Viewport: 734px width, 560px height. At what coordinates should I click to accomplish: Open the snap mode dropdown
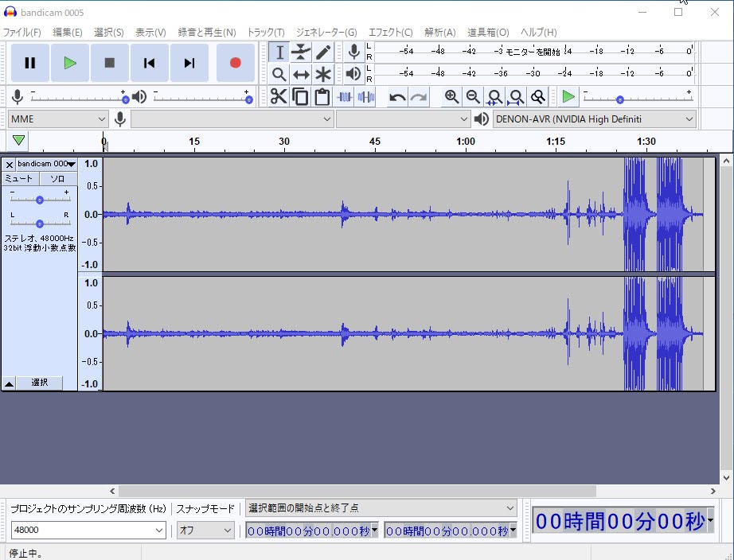(x=205, y=530)
